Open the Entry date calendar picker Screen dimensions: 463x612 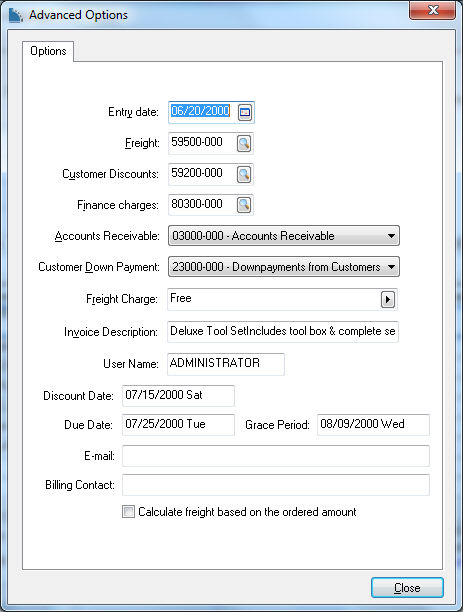click(245, 112)
